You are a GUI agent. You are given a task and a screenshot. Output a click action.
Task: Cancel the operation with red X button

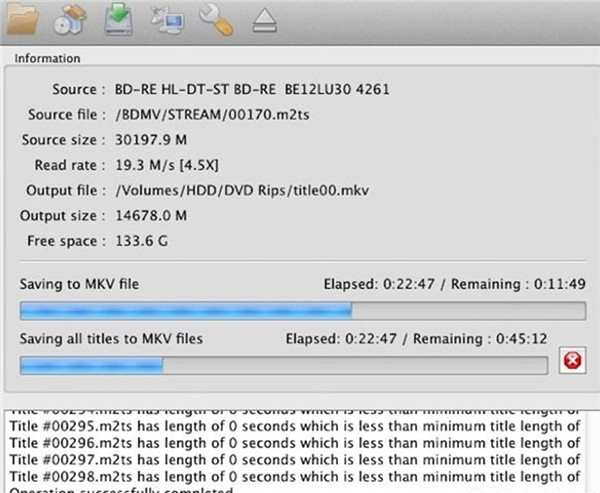[x=572, y=360]
